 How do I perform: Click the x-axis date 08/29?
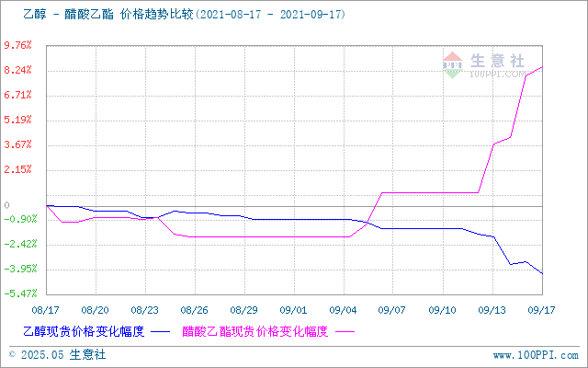243,310
